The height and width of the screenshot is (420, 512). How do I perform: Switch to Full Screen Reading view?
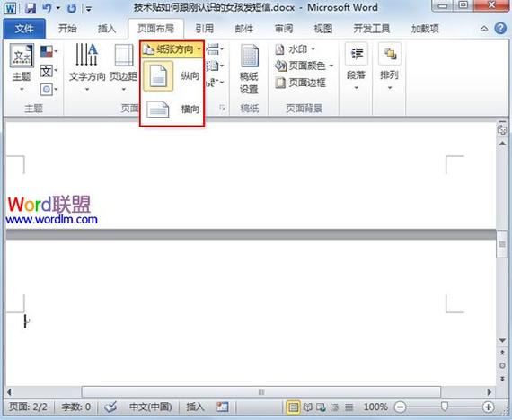coord(307,407)
